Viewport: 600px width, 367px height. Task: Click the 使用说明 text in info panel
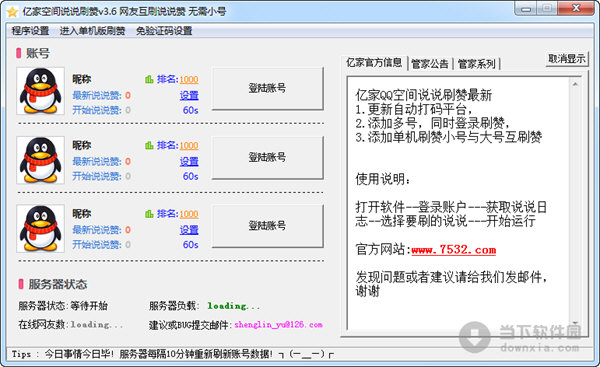(383, 179)
